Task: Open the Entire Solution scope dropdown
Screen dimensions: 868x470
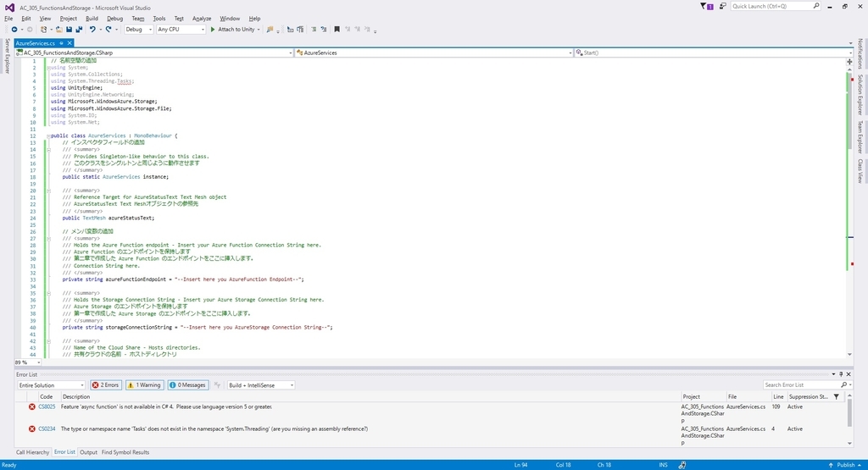Action: (51, 384)
